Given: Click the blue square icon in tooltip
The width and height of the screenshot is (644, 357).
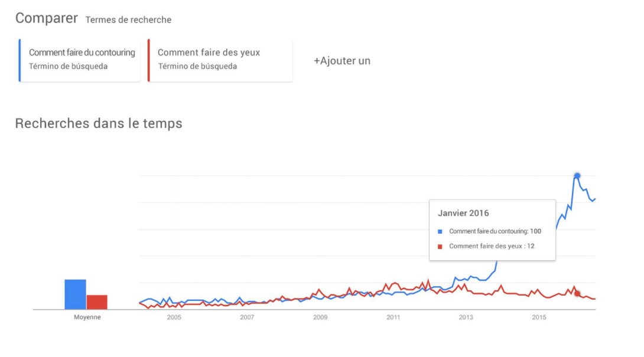Looking at the screenshot, I should tap(440, 231).
